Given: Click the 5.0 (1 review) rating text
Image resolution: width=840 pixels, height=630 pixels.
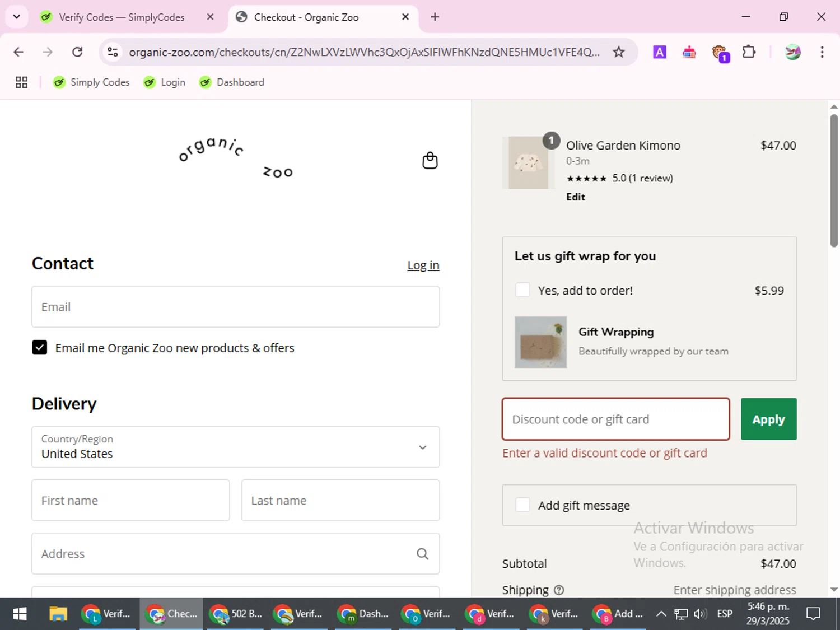Looking at the screenshot, I should click(x=642, y=178).
